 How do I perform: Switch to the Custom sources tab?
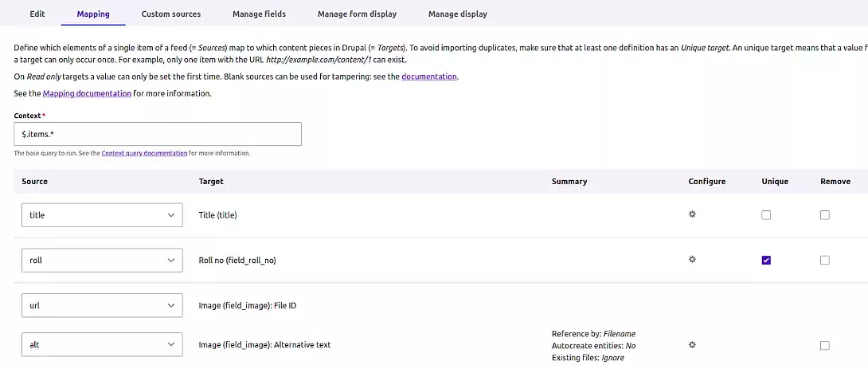(171, 14)
